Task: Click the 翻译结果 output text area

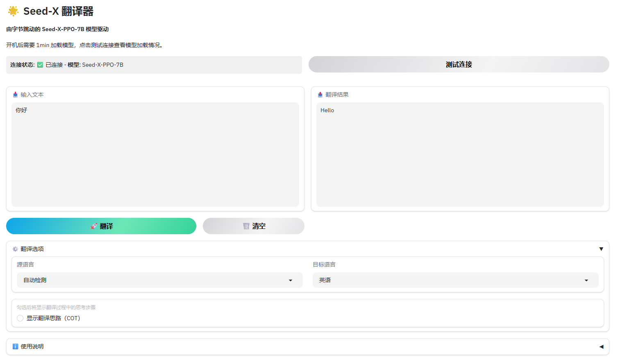Action: (x=460, y=154)
